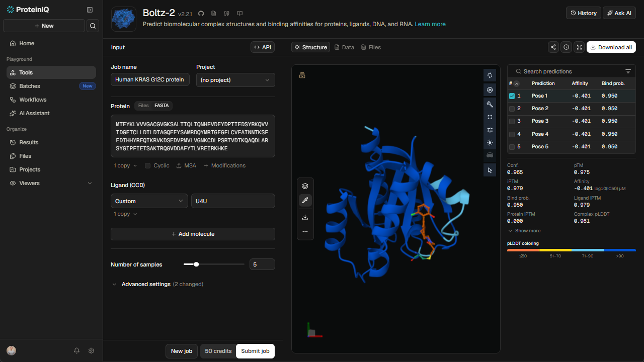Open AI Assistant in sidebar
The image size is (644, 362).
coord(51,113)
